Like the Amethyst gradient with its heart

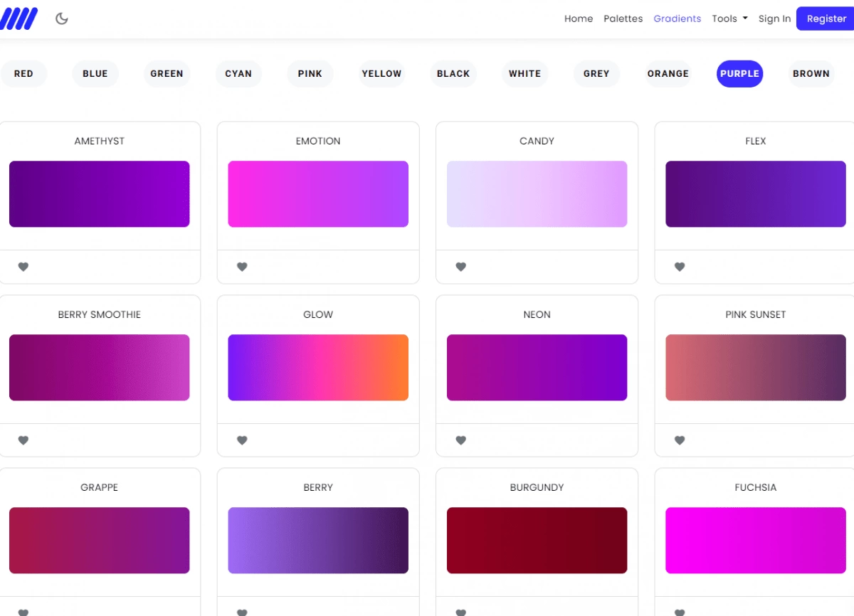click(23, 267)
